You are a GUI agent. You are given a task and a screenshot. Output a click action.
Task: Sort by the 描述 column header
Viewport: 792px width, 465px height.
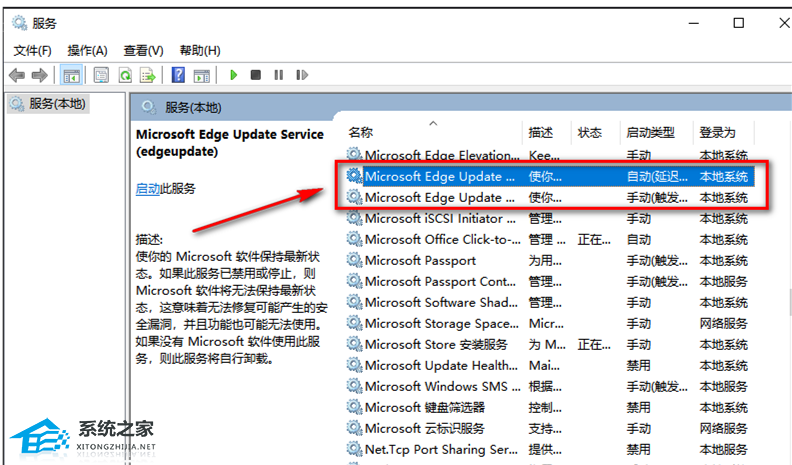click(540, 133)
